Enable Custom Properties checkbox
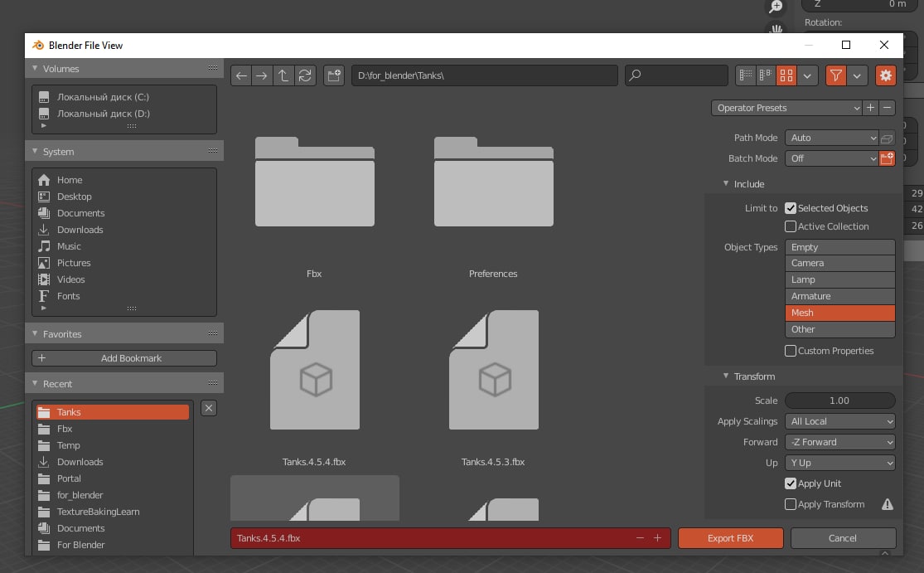Viewport: 924px width, 573px height. click(x=791, y=351)
